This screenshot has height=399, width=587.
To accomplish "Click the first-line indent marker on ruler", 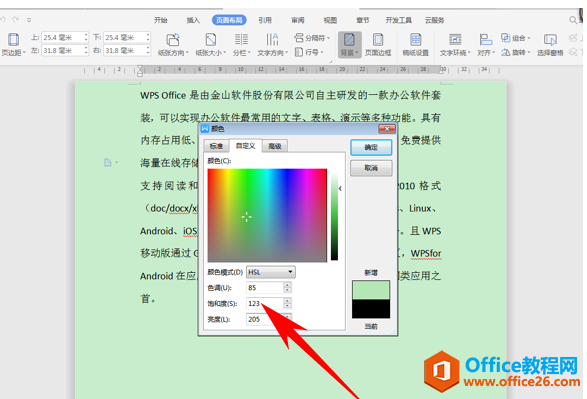I will (140, 68).
